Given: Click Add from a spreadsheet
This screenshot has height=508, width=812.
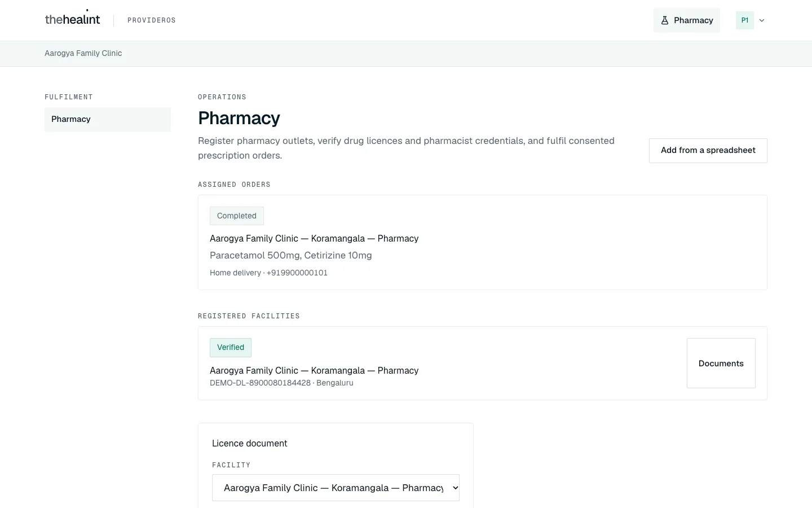Looking at the screenshot, I should click(708, 151).
